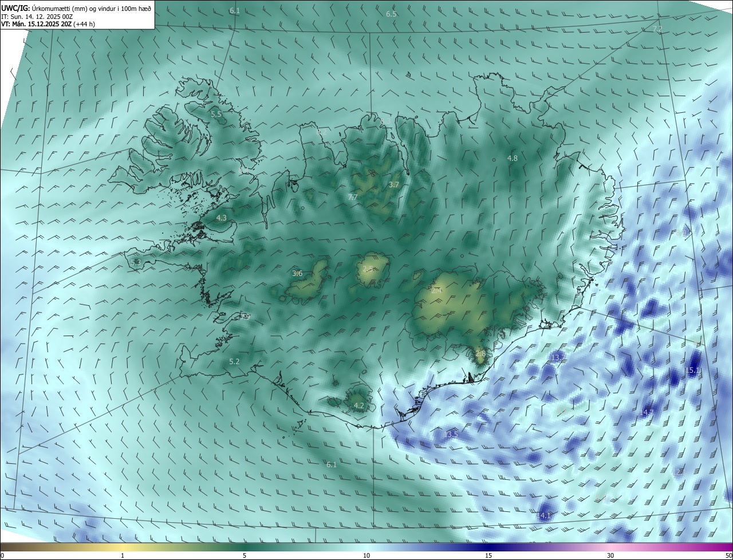Click the '1' tick on the colour scale
The height and width of the screenshot is (560, 733).
click(123, 555)
